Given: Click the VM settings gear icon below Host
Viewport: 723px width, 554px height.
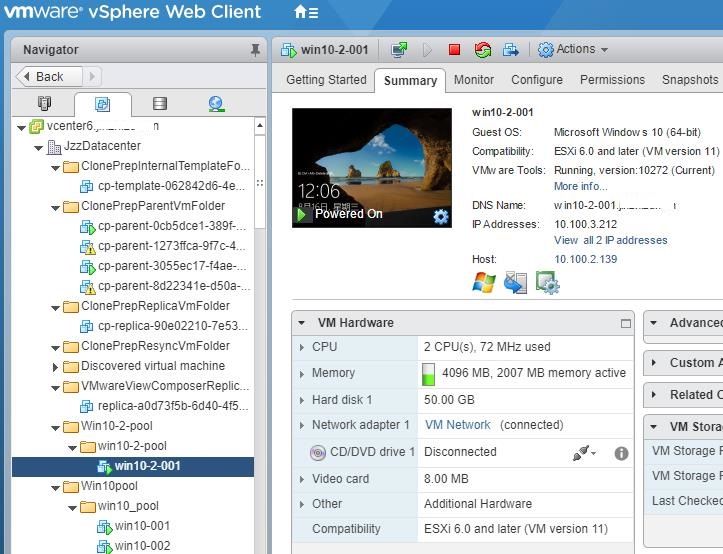Looking at the screenshot, I should [x=547, y=282].
